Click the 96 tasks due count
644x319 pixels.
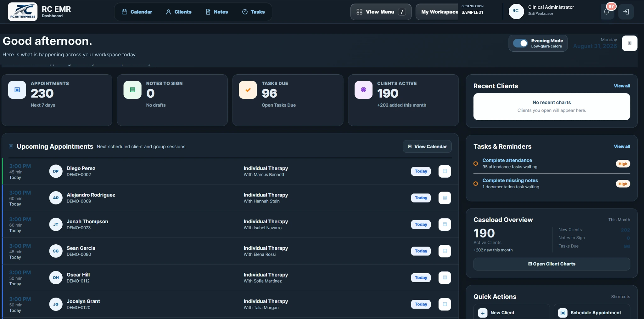269,93
